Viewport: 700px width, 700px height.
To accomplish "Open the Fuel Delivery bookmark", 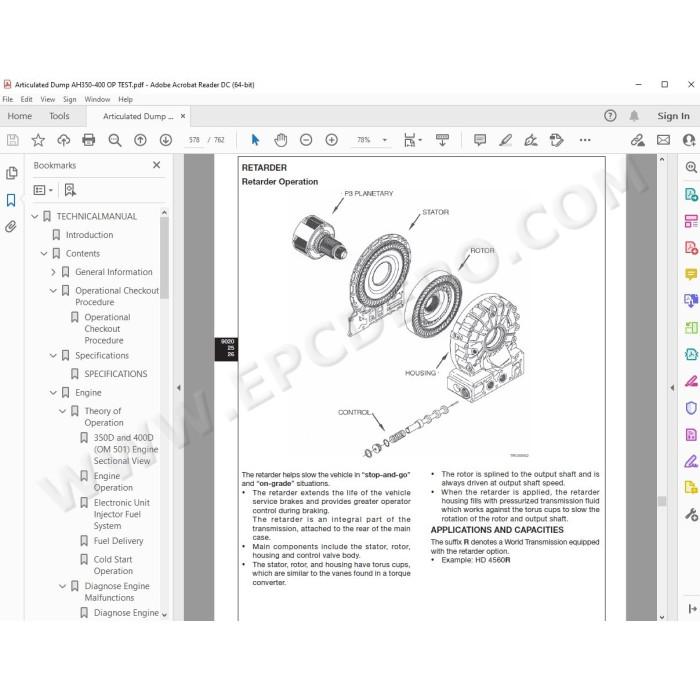I will click(x=118, y=541).
